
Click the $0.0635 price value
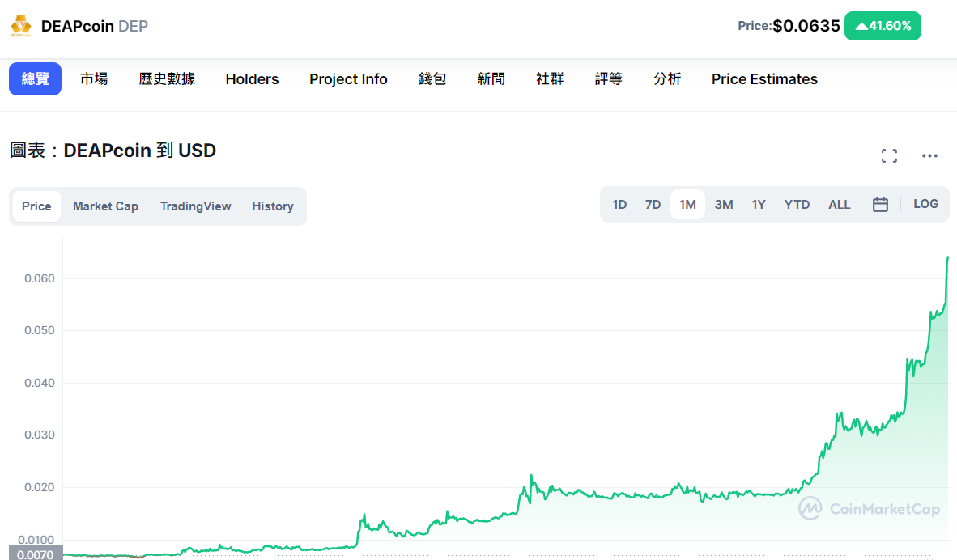tap(806, 26)
